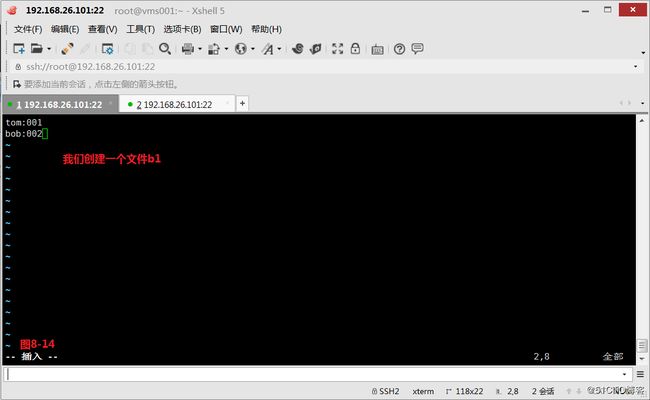Image resolution: width=650 pixels, height=400 pixels.
Task: Open the 查看(V) menu
Action: pyautogui.click(x=103, y=29)
